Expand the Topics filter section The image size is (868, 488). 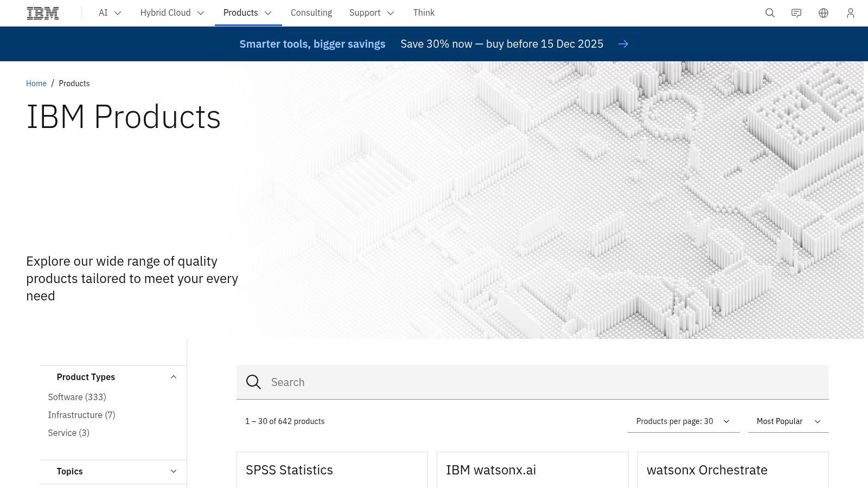click(x=173, y=471)
